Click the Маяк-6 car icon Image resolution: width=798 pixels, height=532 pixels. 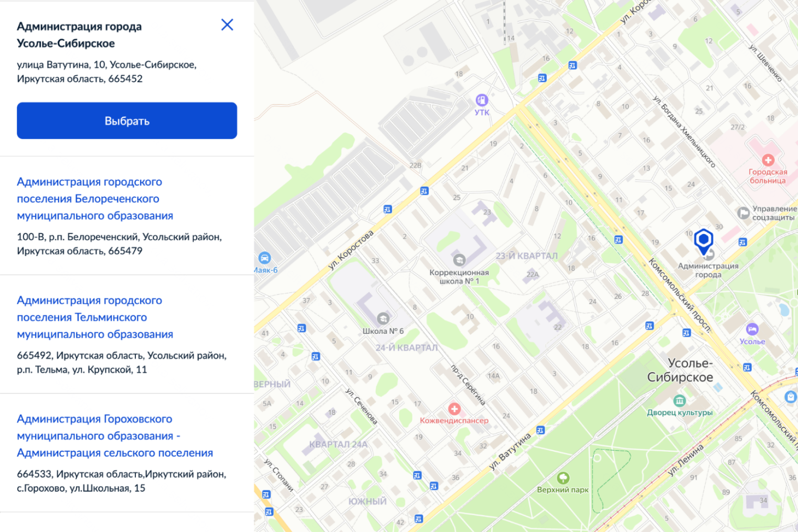(264, 258)
